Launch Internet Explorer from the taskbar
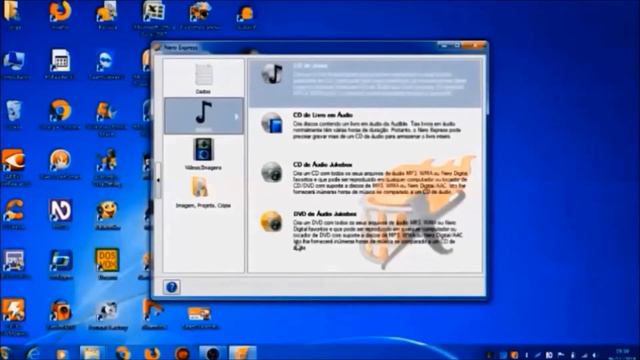 tap(33, 353)
